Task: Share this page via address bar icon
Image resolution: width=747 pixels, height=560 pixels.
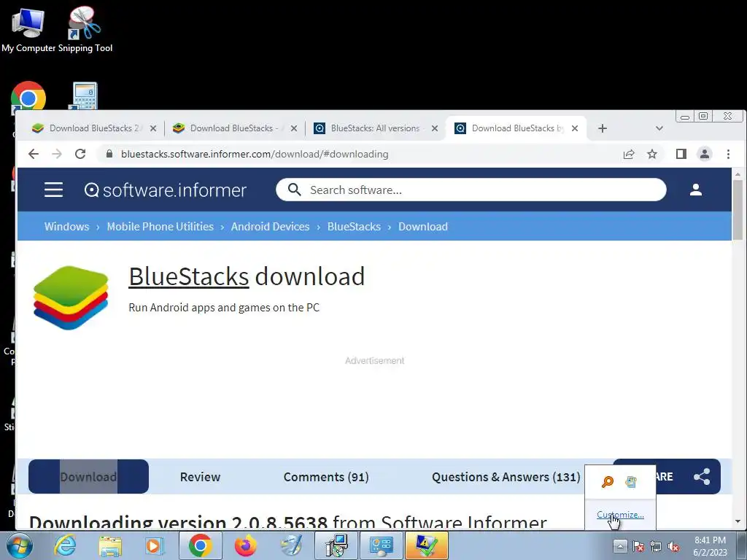Action: click(x=629, y=154)
